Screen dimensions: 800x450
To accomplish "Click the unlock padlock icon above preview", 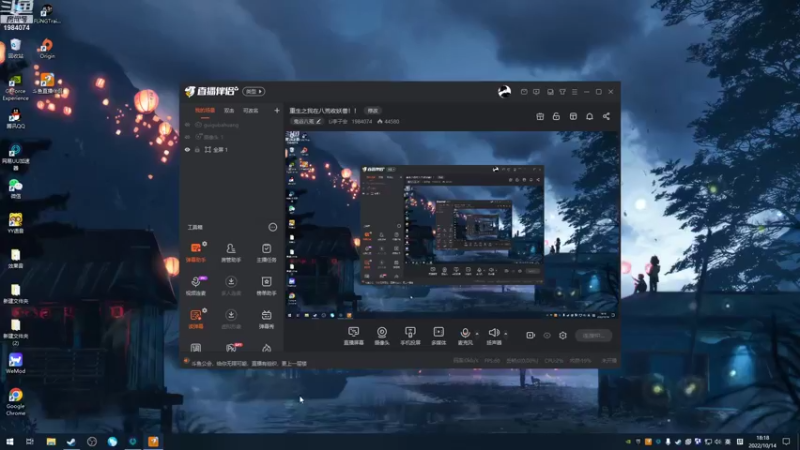I will (556, 116).
